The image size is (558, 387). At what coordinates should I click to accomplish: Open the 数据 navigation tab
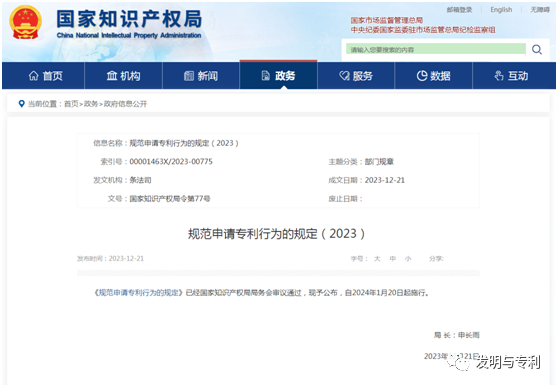point(433,75)
